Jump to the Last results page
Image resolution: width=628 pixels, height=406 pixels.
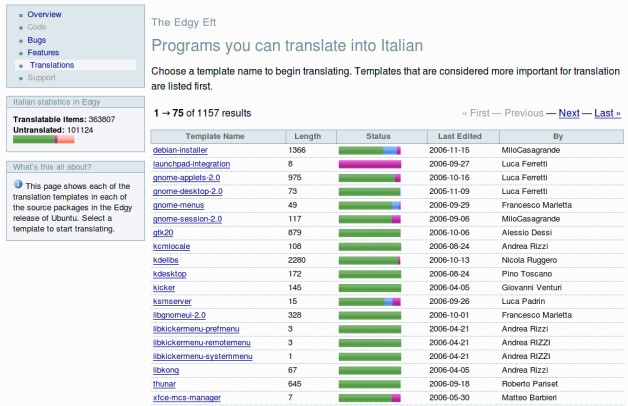pos(607,113)
